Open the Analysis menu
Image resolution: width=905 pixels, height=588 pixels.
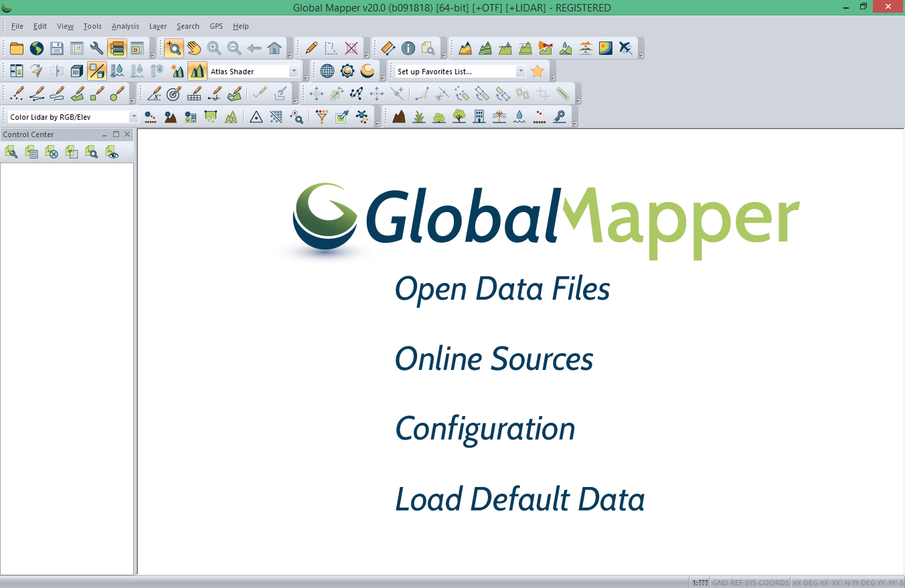coord(125,26)
